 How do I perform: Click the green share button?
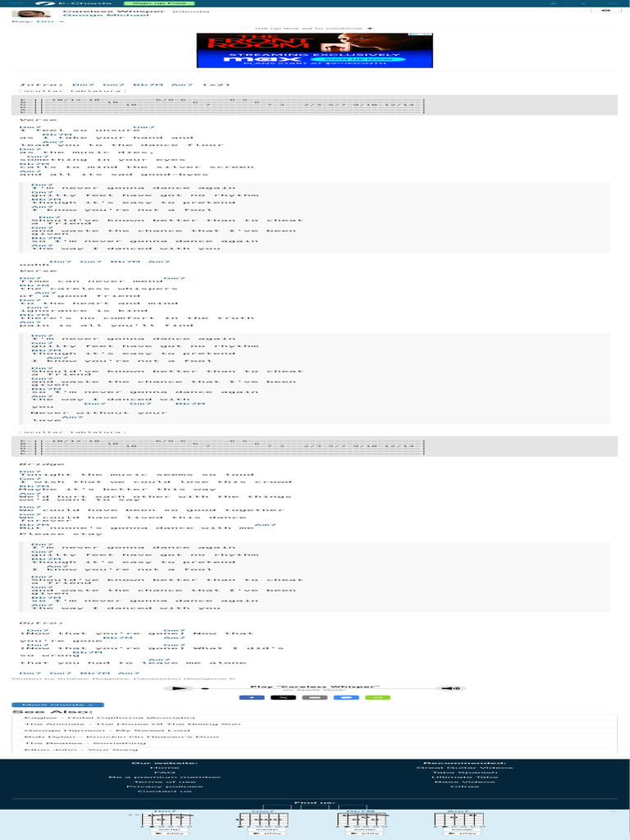[377, 697]
